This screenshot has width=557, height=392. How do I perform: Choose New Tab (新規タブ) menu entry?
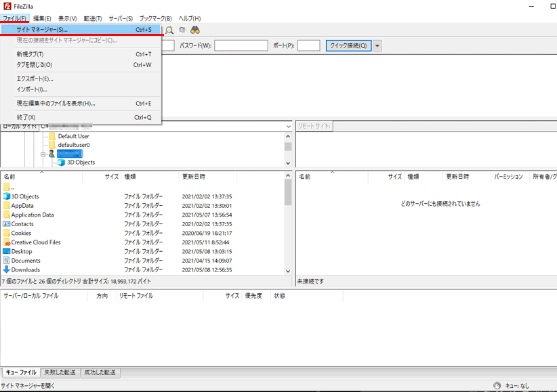[x=81, y=54]
